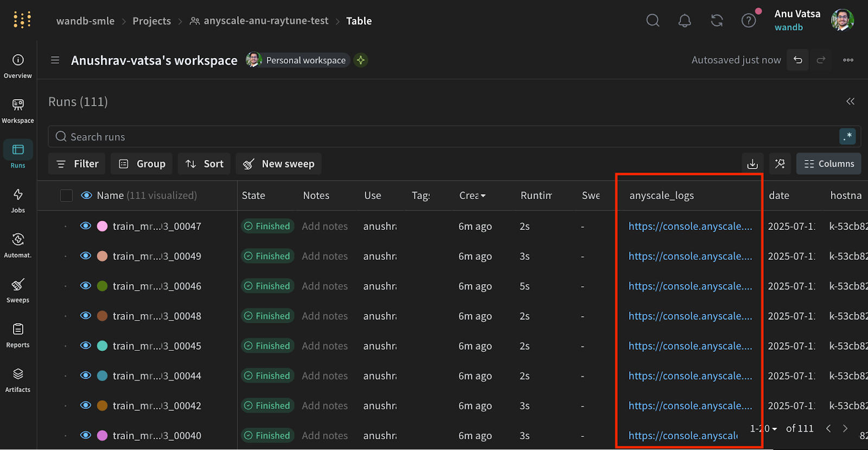Viewport: 868px width, 450px height.
Task: Click the Notes column header
Action: [x=316, y=195]
